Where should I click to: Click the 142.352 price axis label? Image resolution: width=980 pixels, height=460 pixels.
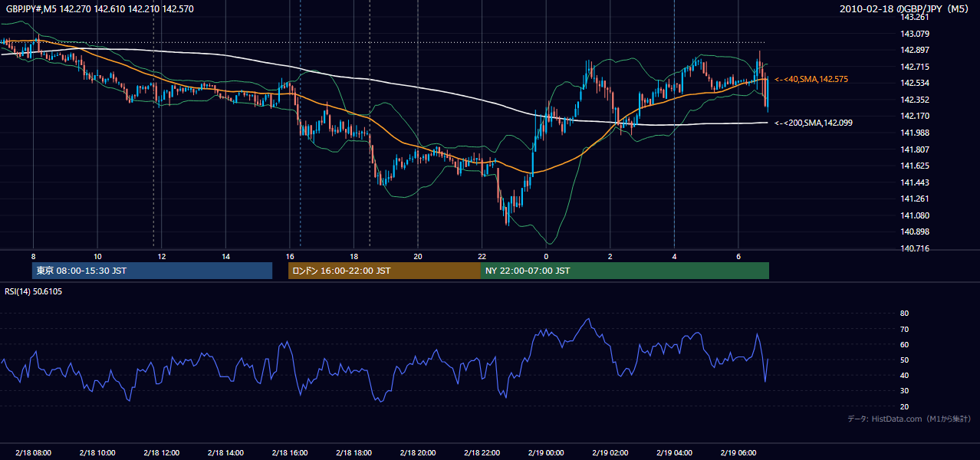click(x=914, y=100)
